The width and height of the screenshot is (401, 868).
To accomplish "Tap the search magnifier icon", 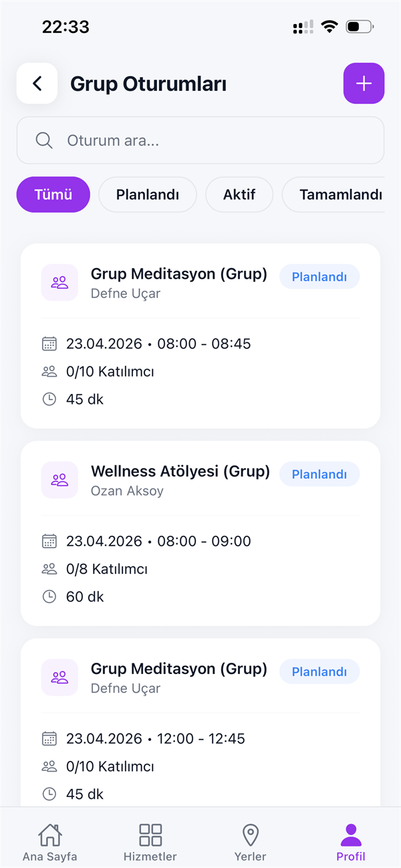I will click(44, 140).
